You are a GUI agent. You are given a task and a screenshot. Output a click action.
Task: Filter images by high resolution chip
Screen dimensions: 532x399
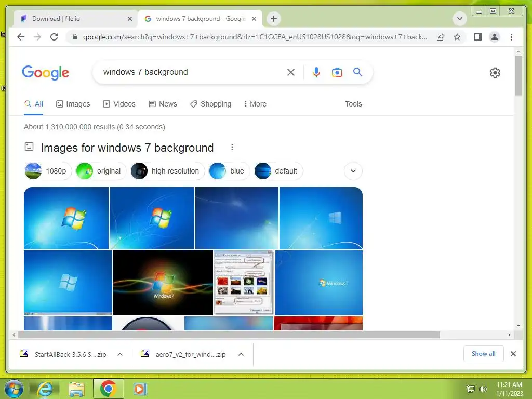[168, 171]
